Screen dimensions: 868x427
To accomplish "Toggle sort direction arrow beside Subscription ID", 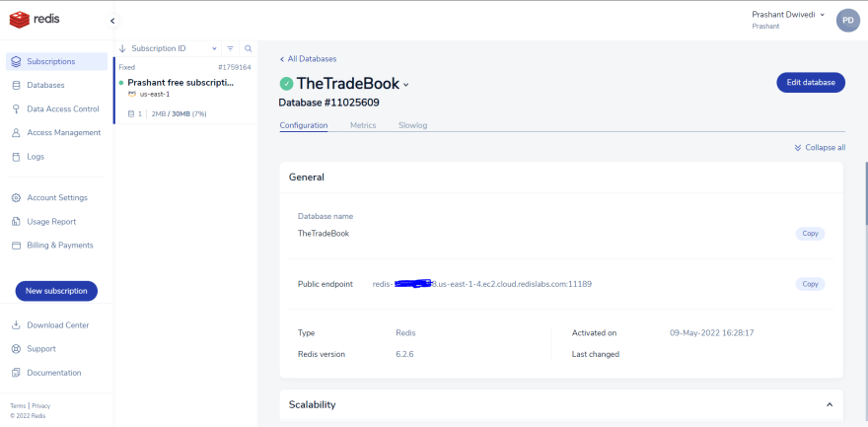I will click(123, 48).
